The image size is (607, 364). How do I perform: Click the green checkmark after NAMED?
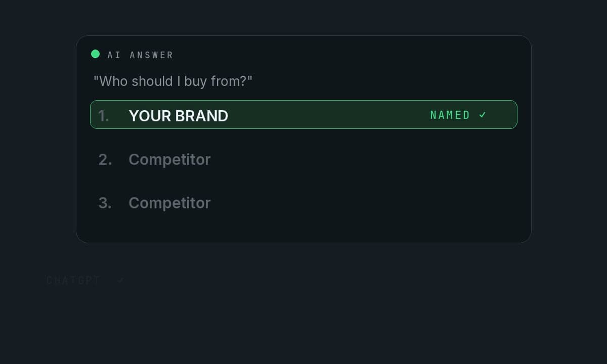(483, 115)
